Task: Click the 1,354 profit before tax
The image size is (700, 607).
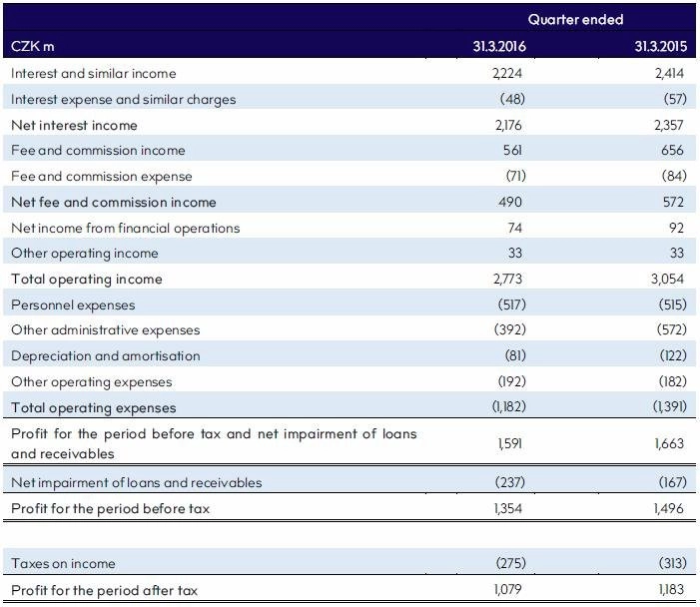Action: click(x=508, y=509)
